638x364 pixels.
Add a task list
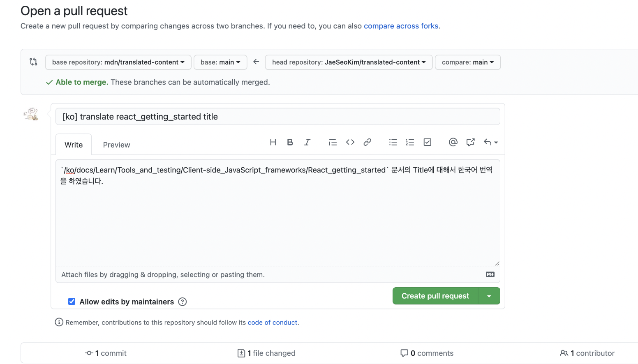[x=428, y=142]
